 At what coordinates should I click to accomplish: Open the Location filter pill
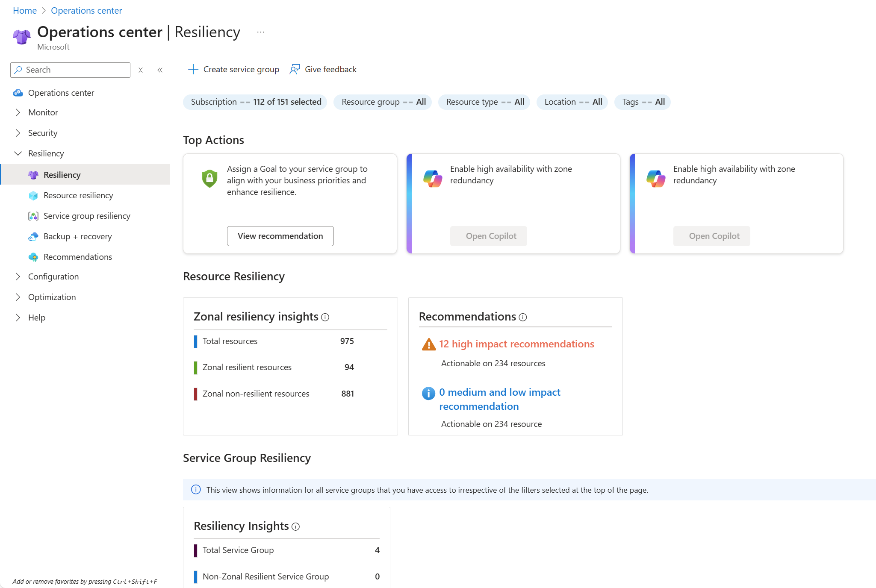pos(572,102)
